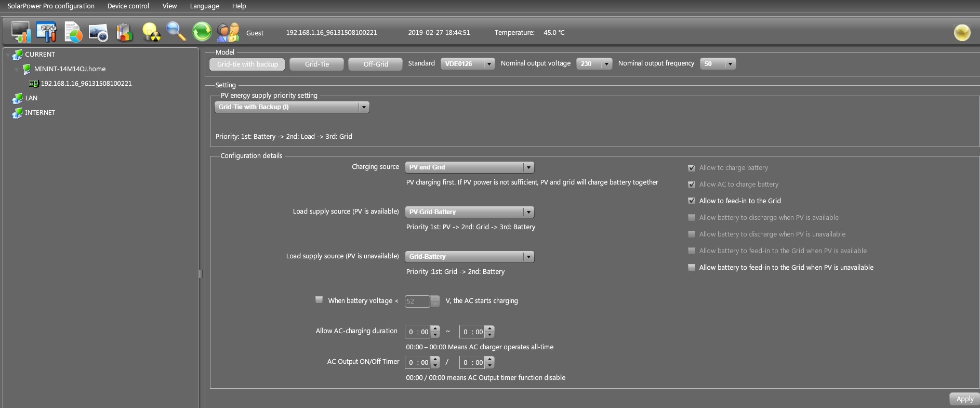The height and width of the screenshot is (408, 980).
Task: Click the device board icon for 192.168.1.16
Action: point(34,84)
